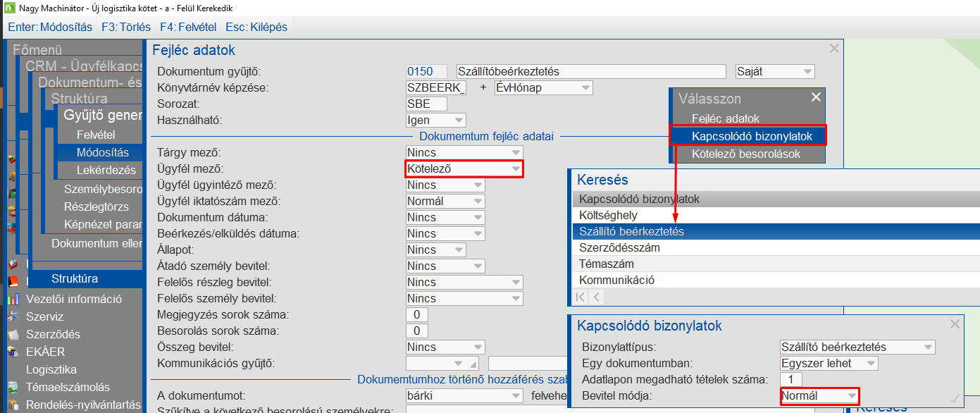
Task: Click Módosítás in Gyűjtő menu
Action: pyautogui.click(x=102, y=152)
